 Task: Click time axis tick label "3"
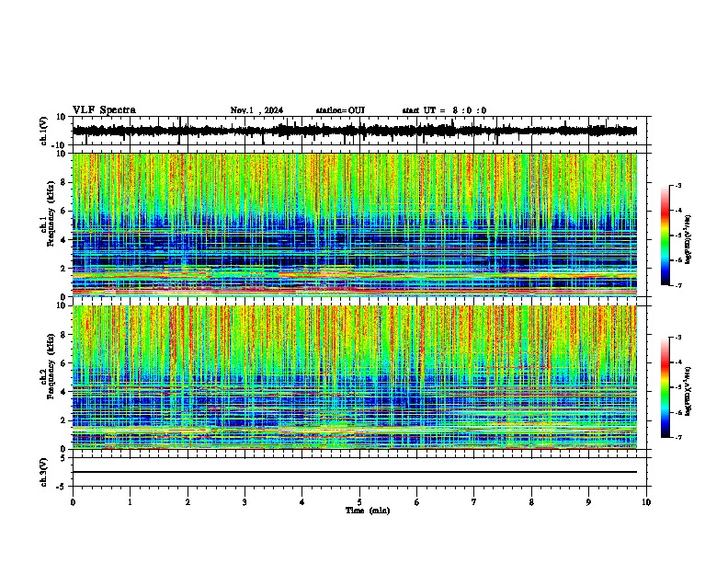tap(245, 502)
